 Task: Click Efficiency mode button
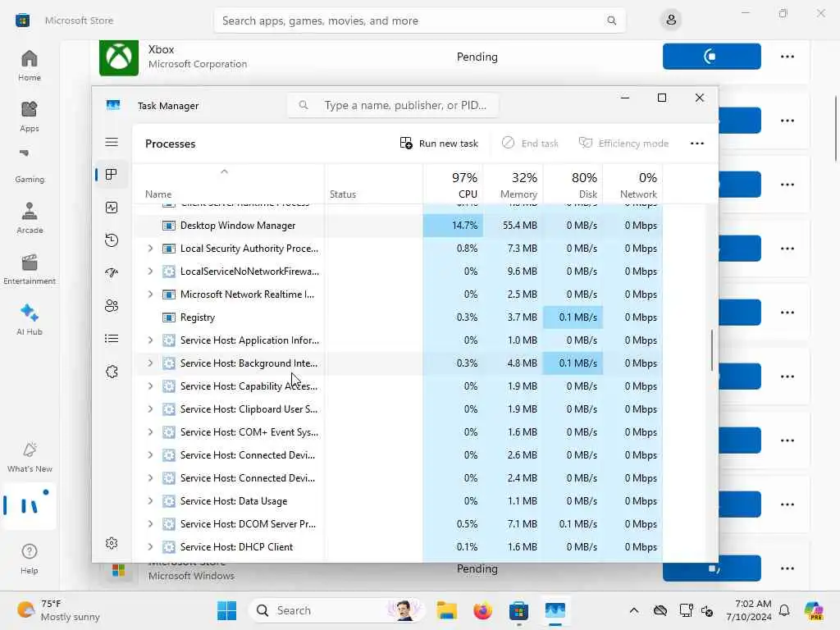point(623,143)
